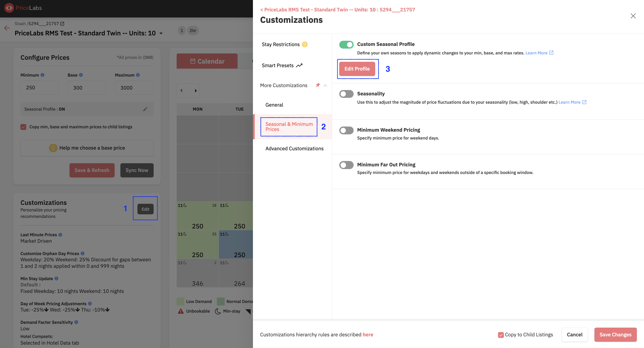Click the Base price input field
Viewport: 644px width, 348px height.
87,88
